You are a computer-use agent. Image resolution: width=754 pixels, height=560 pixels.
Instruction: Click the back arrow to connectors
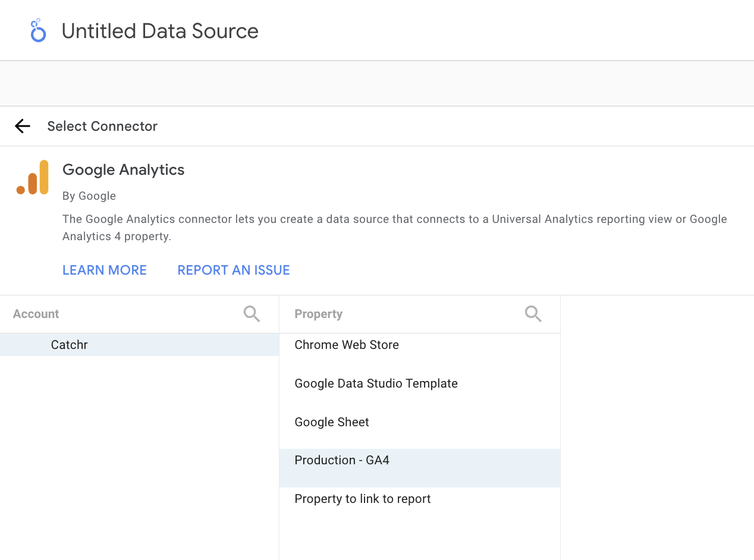pos(23,126)
